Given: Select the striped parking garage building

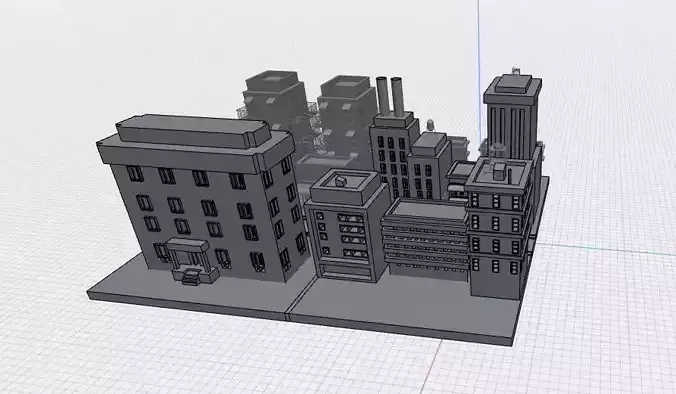Looking at the screenshot, I should 425,239.
